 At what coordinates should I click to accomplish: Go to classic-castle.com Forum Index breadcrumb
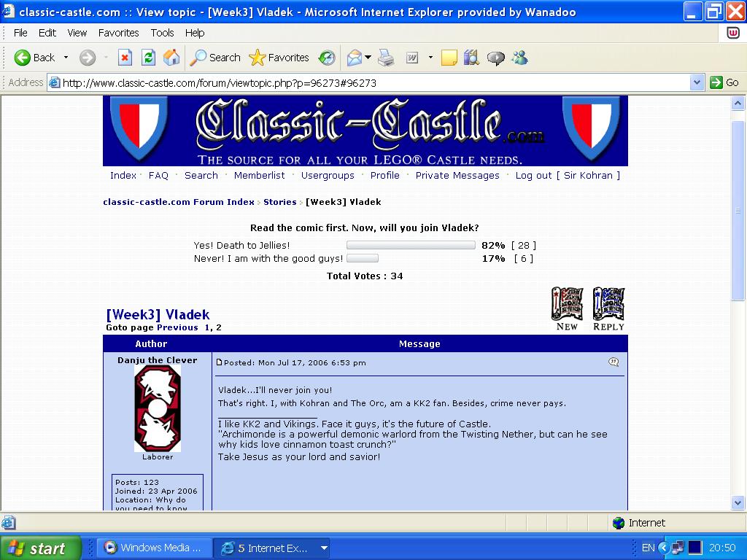click(179, 202)
